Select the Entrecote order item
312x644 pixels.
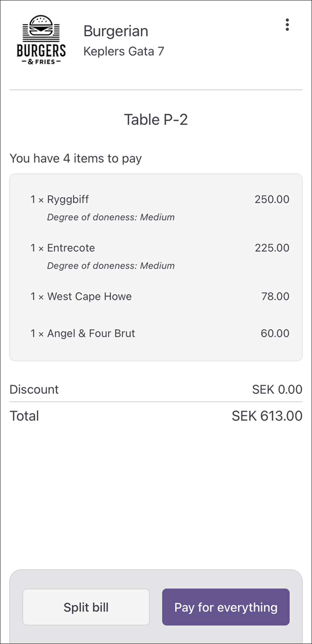tap(71, 248)
